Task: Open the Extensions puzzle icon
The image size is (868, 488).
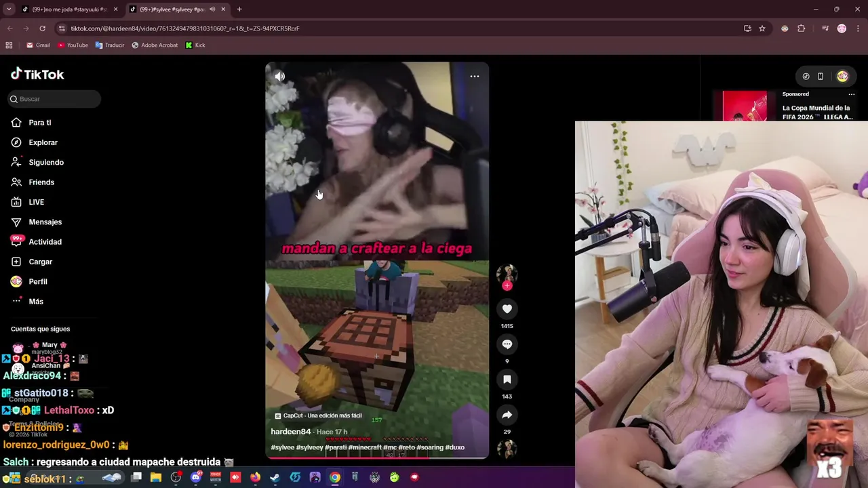Action: (x=802, y=28)
